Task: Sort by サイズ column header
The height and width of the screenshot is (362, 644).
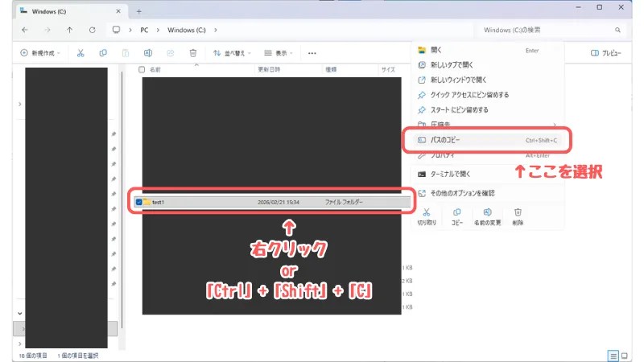Action: [388, 70]
